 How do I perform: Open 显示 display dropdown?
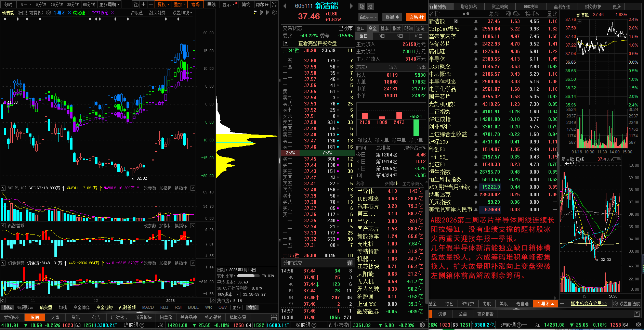(229, 4)
